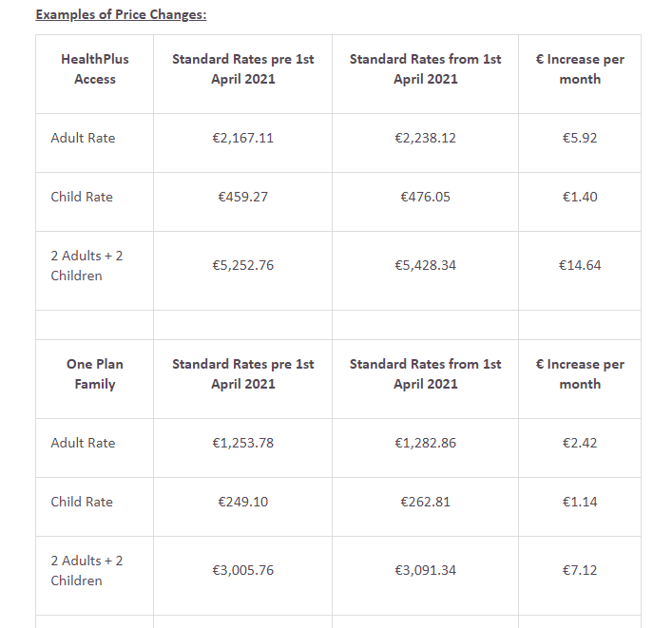Click the €2.42 monthly increase value
This screenshot has height=628, width=672.
[x=580, y=443]
